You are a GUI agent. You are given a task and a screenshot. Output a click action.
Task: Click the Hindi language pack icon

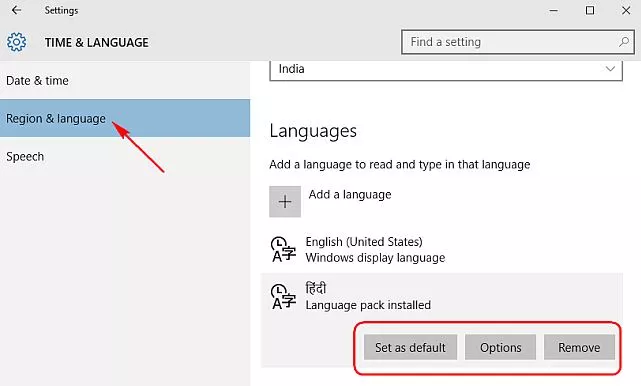[x=283, y=296]
